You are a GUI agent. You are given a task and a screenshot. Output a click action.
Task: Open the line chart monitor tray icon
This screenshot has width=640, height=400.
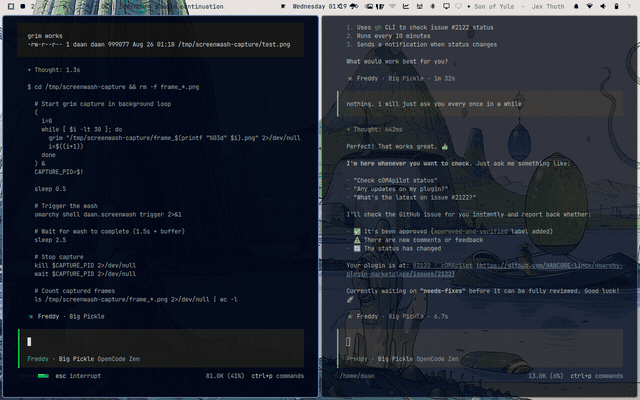click(x=406, y=6)
